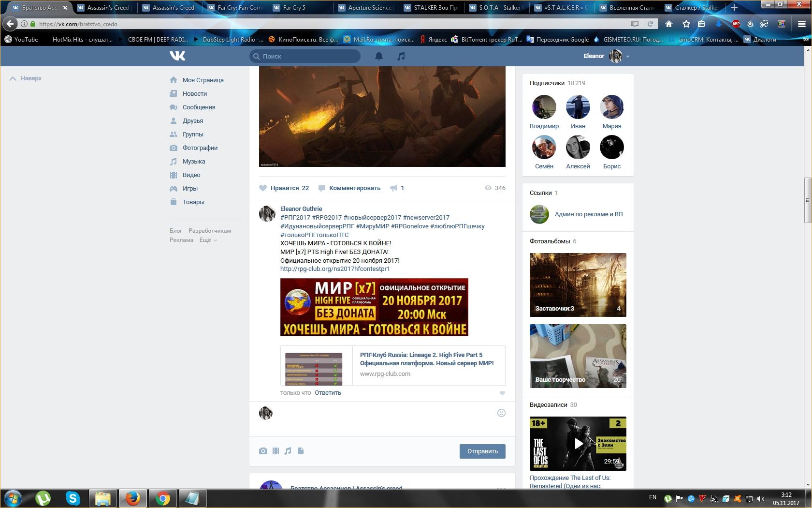Play The Last of Us video thumbnail
The image size is (812, 508).
(578, 444)
